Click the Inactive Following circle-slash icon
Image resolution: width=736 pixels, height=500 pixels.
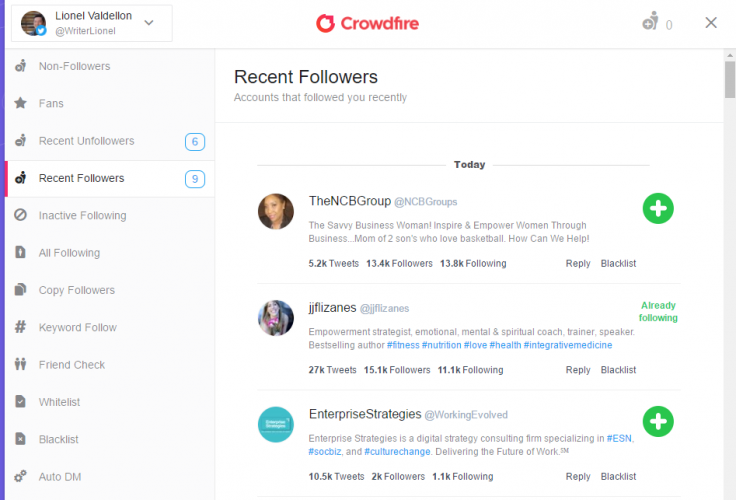tap(20, 215)
